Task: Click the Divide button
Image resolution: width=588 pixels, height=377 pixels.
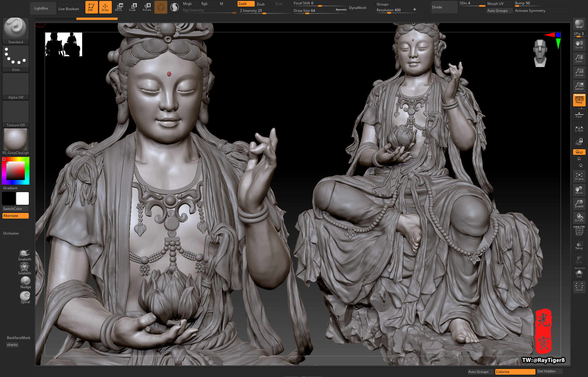Action: point(444,7)
